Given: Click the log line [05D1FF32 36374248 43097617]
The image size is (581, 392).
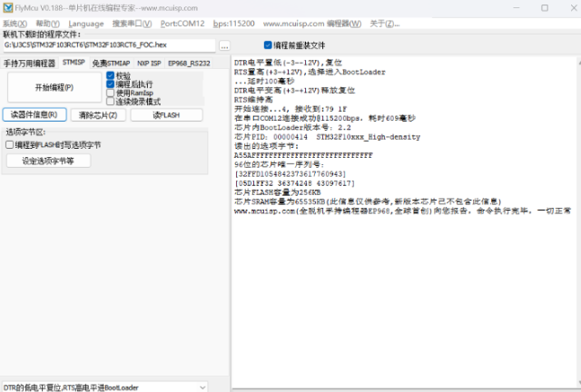Looking at the screenshot, I should 294,183.
